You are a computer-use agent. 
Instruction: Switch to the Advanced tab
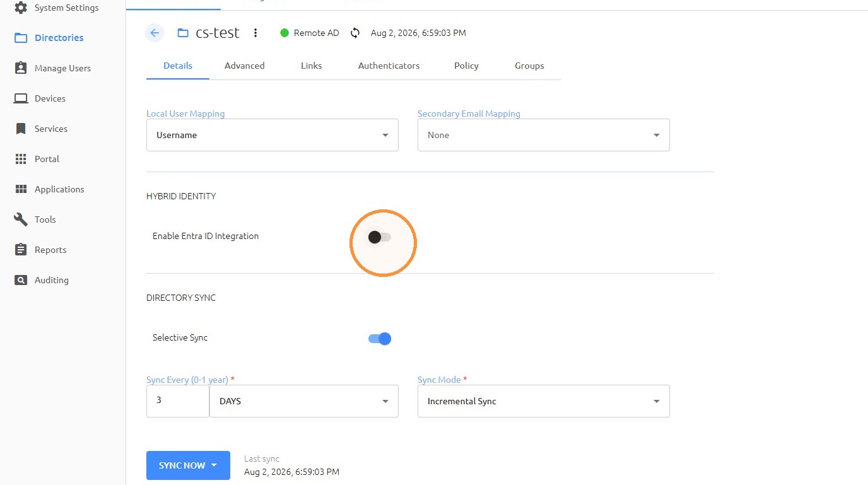click(245, 66)
